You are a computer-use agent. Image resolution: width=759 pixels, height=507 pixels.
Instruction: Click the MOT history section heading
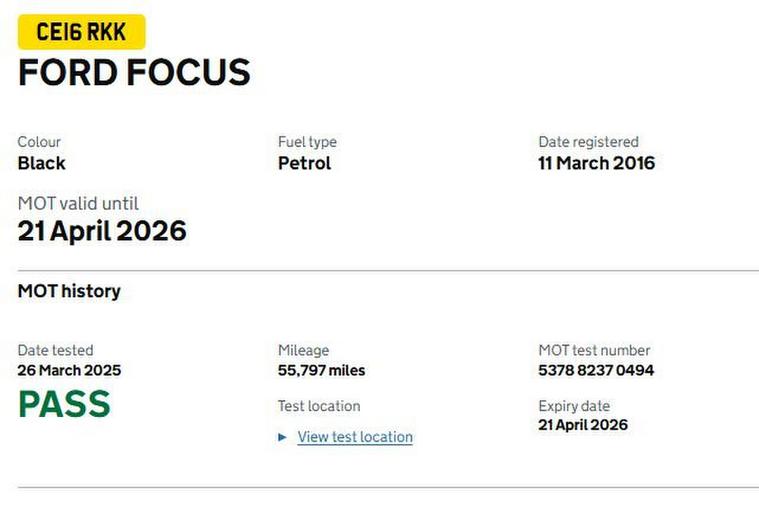tap(69, 291)
